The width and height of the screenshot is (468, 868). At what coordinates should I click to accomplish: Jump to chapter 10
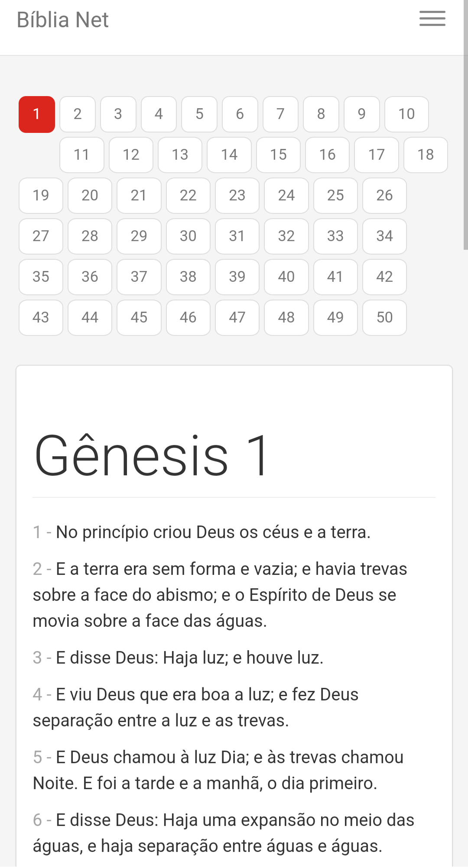406,114
